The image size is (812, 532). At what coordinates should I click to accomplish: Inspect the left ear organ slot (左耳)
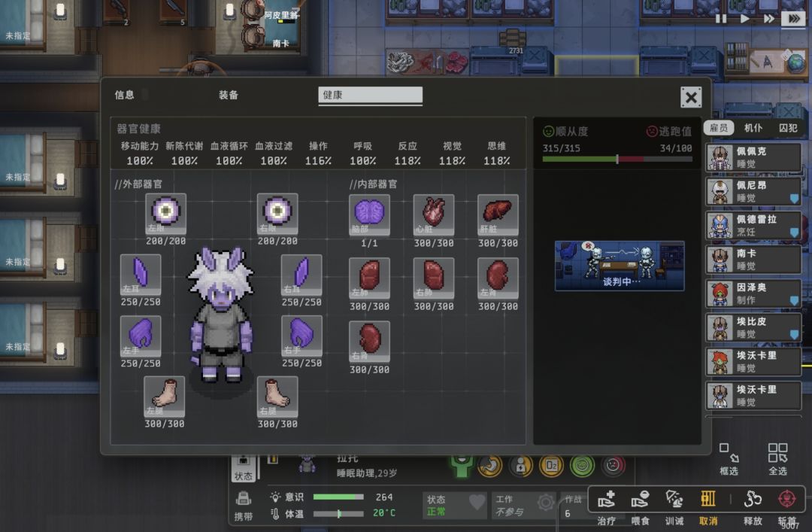coord(141,275)
